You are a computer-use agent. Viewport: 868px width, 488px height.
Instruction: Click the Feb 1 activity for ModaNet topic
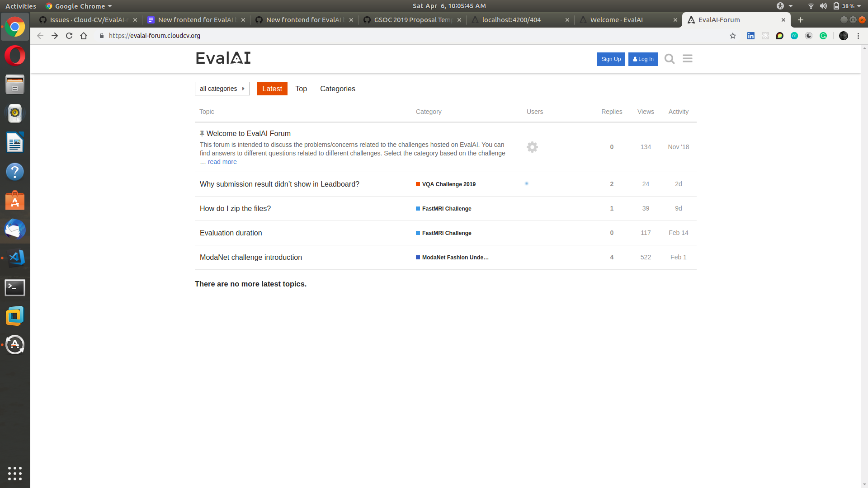[678, 257]
